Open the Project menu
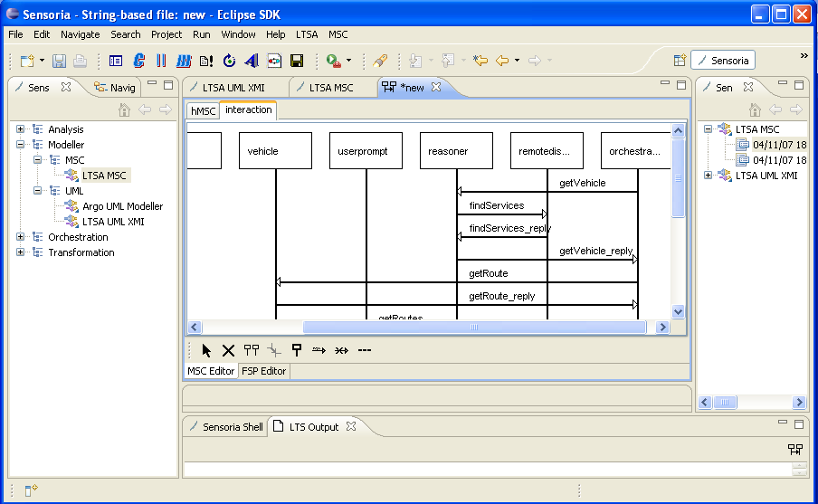Viewport: 818px width, 504px height. click(x=166, y=34)
